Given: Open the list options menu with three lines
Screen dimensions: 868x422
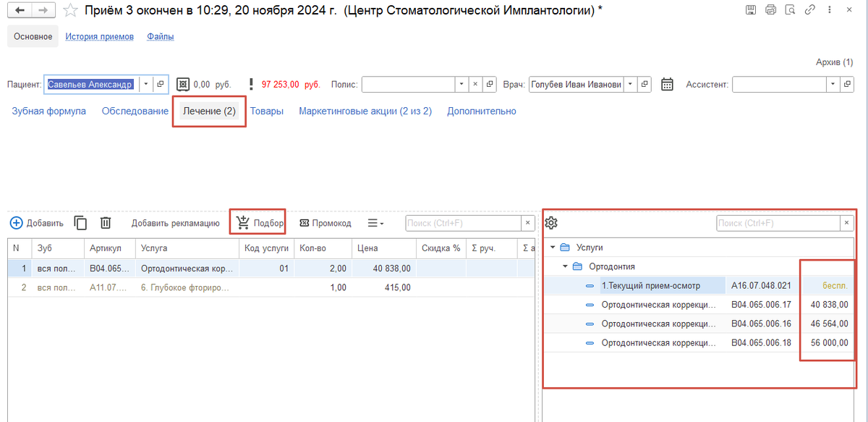Looking at the screenshot, I should coord(375,223).
